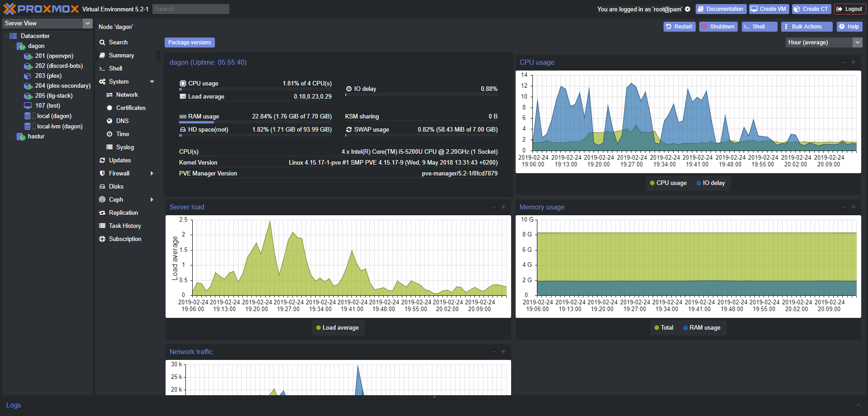Click the top Search input field
This screenshot has height=416, width=868.
tap(190, 9)
